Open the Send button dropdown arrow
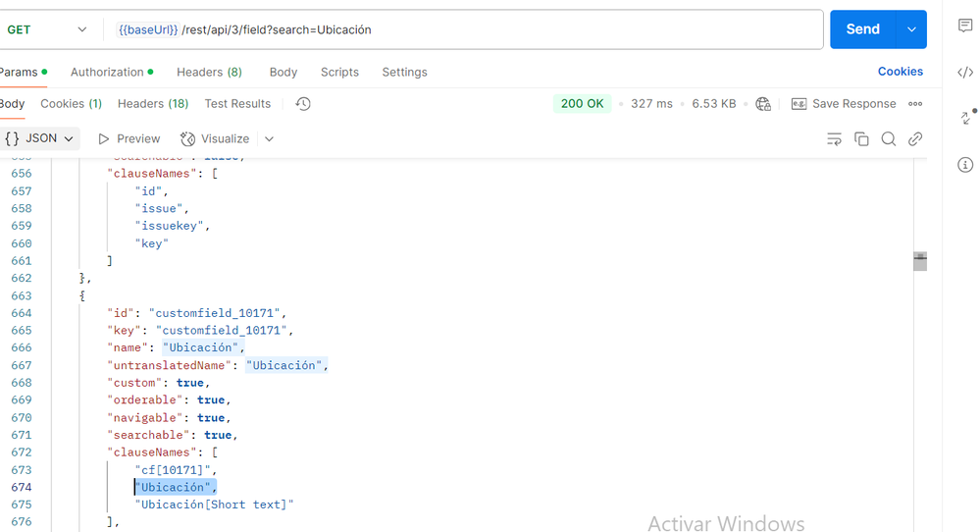Screen dimensions: 980x532 pyautogui.click(x=912, y=29)
